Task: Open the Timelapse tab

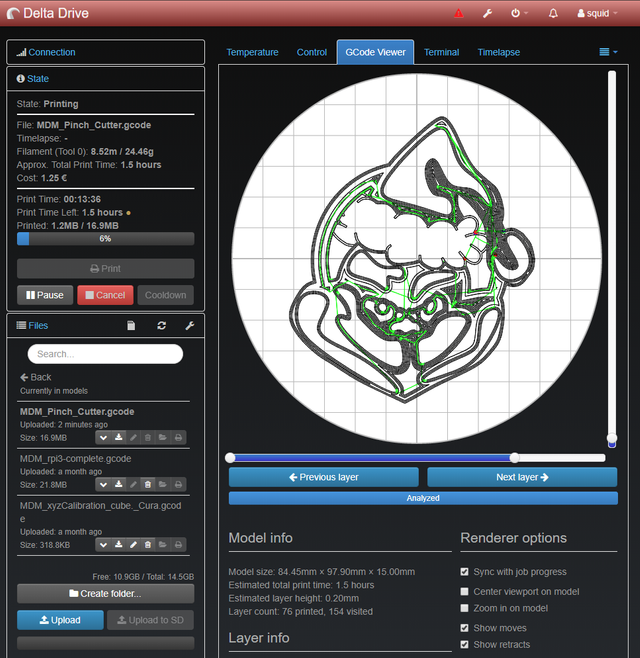Action: tap(499, 52)
